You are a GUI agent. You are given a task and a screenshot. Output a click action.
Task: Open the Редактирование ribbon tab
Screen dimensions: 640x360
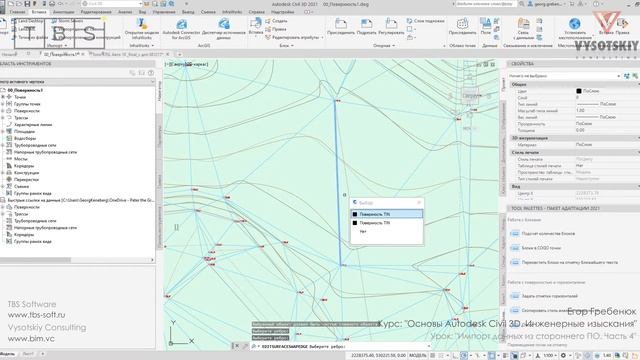pyautogui.click(x=96, y=12)
